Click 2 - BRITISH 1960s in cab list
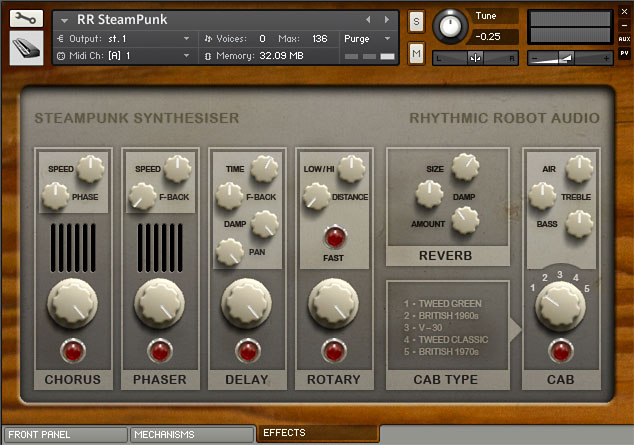This screenshot has width=634, height=445. tap(441, 316)
